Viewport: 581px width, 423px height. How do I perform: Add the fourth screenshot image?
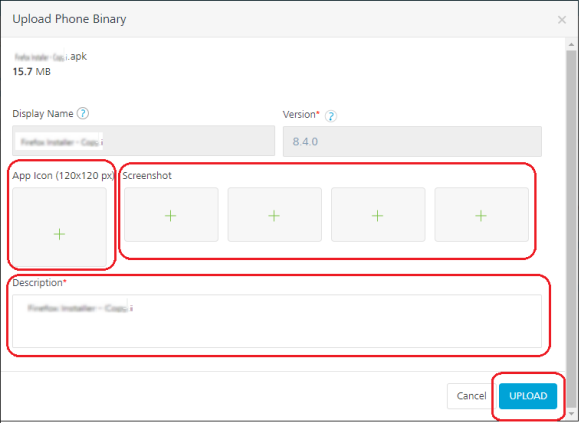481,215
